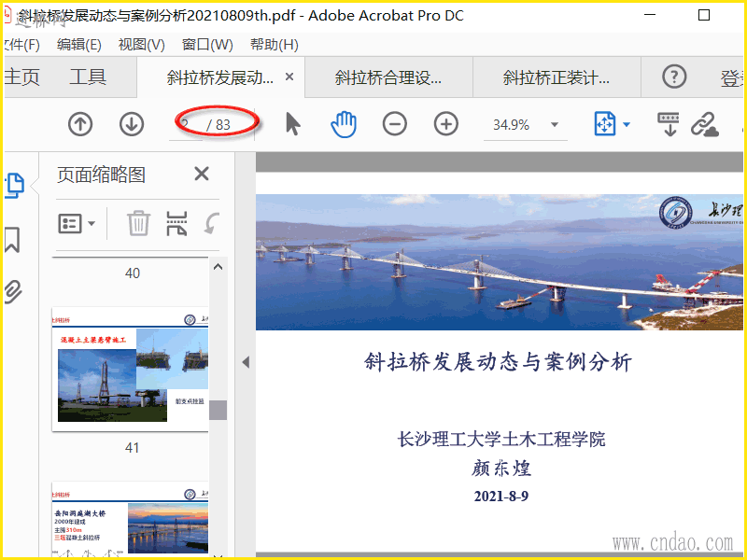The image size is (747, 560).
Task: Click the 登录 sign-in button
Action: pyautogui.click(x=731, y=78)
